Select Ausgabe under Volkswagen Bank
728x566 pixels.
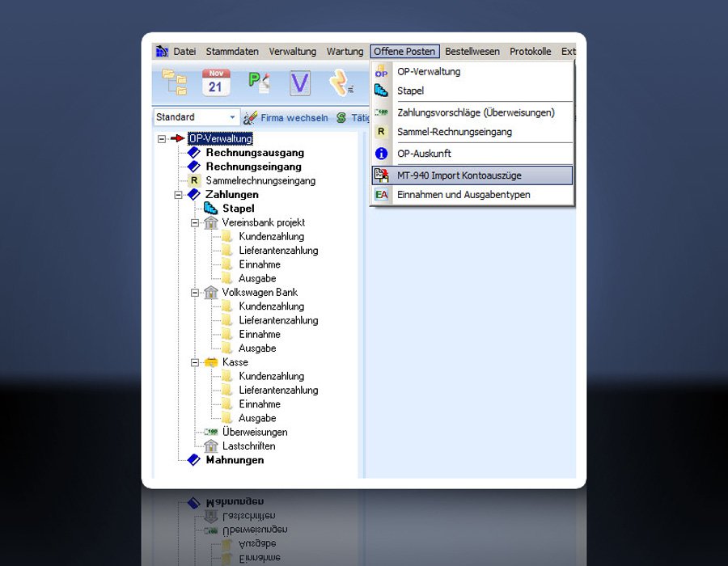tap(257, 348)
